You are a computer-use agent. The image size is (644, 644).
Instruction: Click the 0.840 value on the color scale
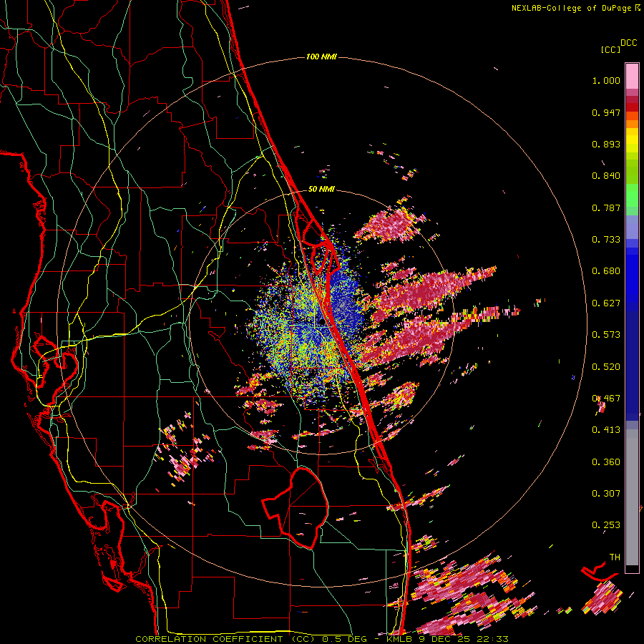coord(606,176)
